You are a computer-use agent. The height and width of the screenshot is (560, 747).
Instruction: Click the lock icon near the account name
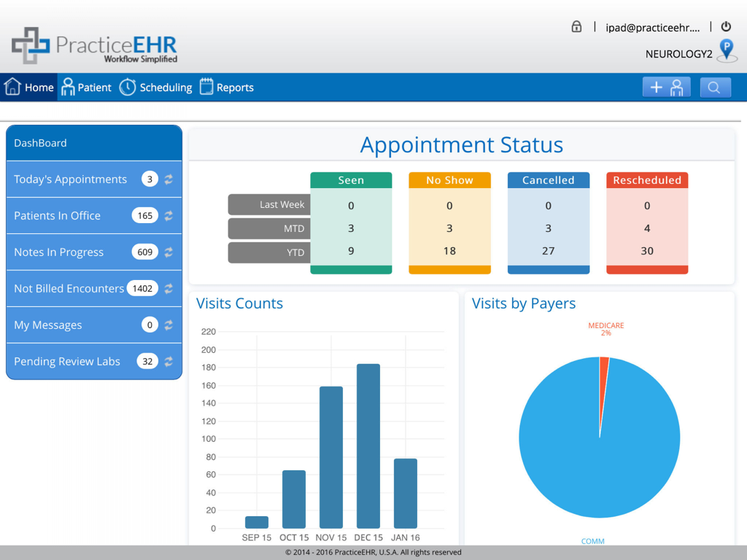[x=576, y=26]
